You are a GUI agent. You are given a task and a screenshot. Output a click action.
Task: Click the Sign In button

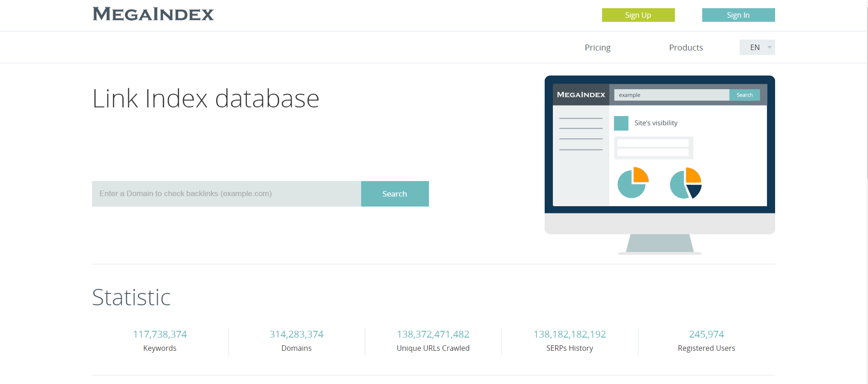(x=738, y=15)
